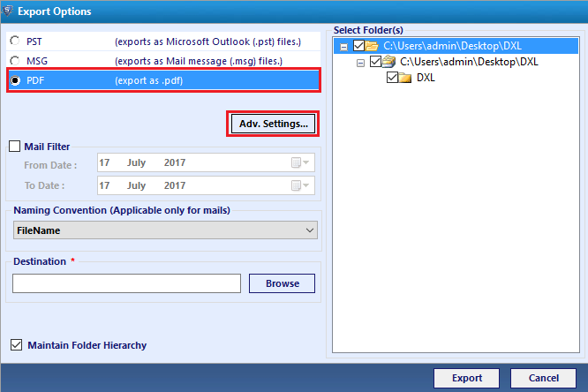Select the MSG export radio button
588x392 pixels.
(15, 60)
